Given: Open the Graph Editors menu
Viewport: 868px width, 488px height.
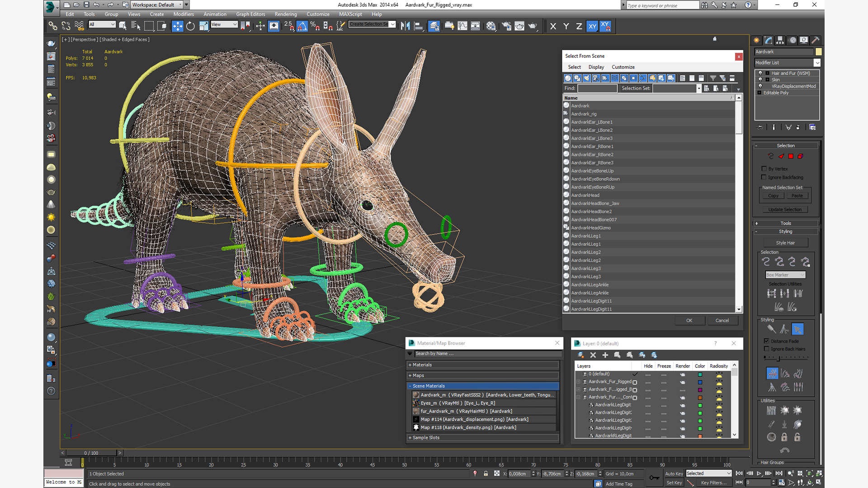Looking at the screenshot, I should point(250,14).
